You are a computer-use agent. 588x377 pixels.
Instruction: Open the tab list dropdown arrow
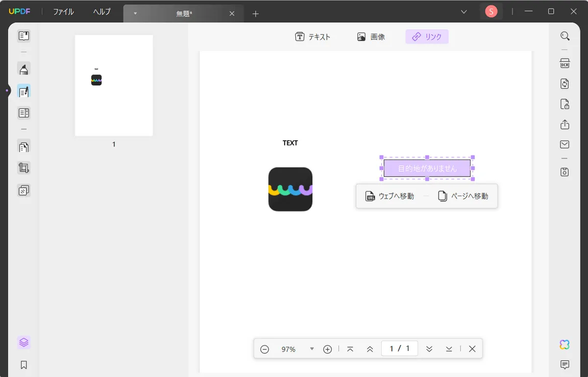pyautogui.click(x=135, y=14)
